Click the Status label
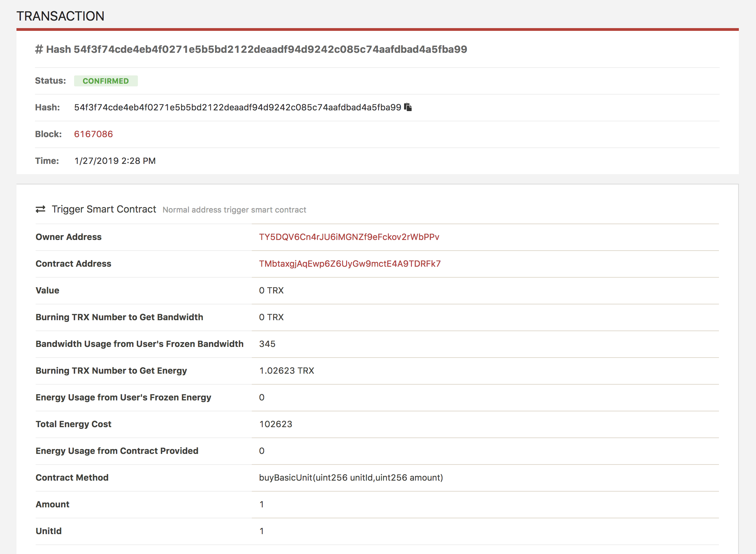The image size is (756, 554). (x=50, y=81)
